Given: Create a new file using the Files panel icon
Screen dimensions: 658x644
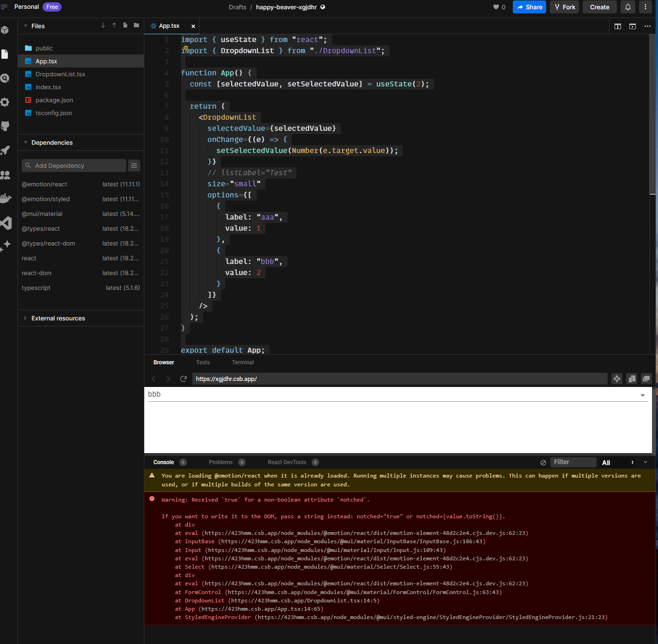Looking at the screenshot, I should point(125,25).
